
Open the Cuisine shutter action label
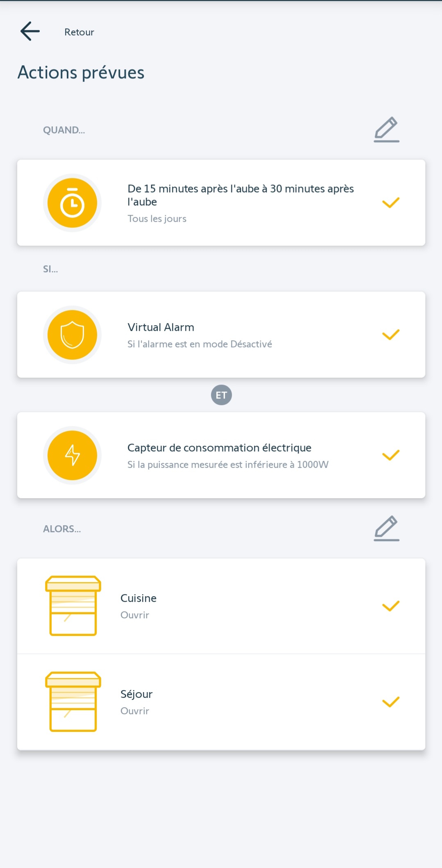(138, 598)
